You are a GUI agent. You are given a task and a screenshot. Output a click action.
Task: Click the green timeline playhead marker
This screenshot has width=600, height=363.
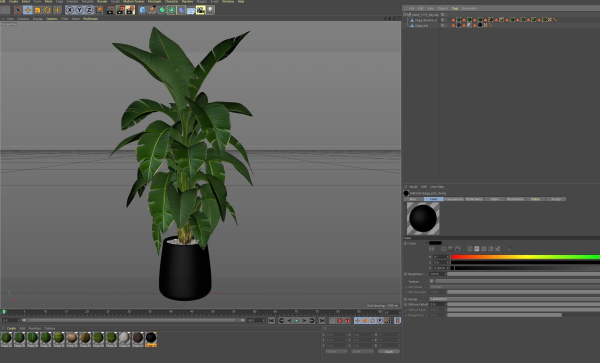pos(4,312)
